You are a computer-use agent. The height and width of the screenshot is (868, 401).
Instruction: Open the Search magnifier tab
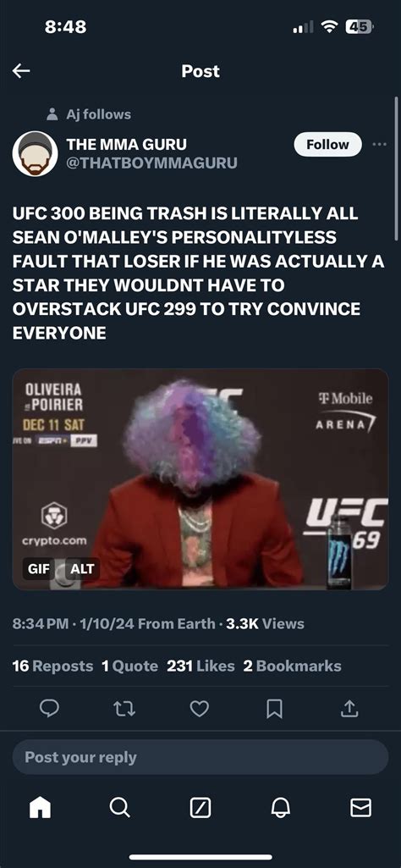pyautogui.click(x=119, y=808)
